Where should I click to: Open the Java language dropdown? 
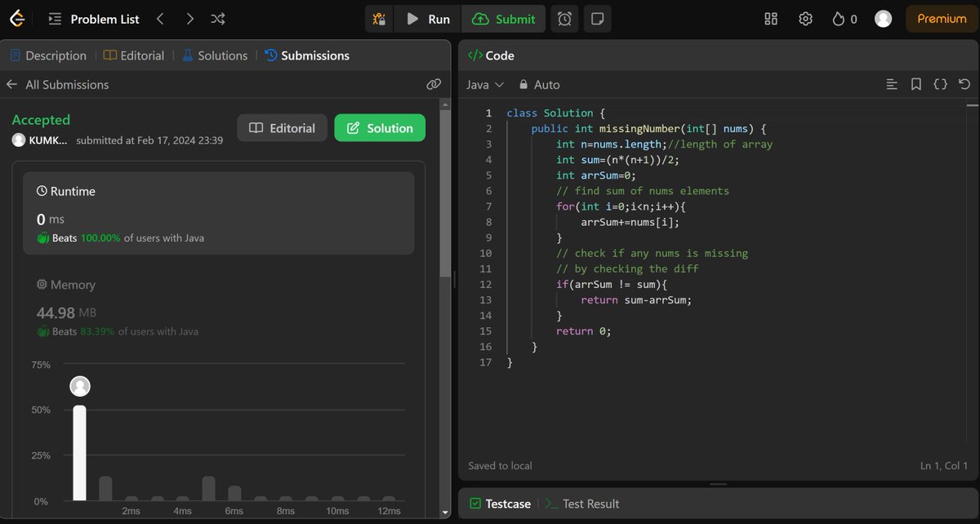tap(485, 84)
